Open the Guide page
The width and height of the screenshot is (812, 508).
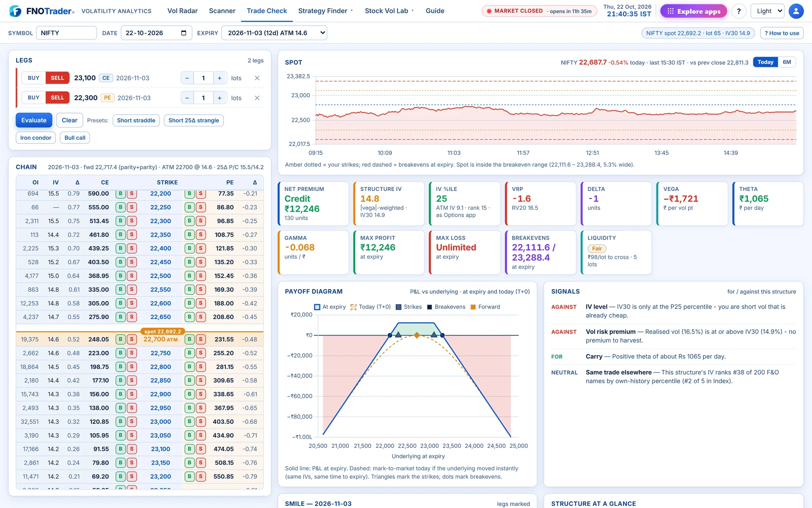coord(435,11)
